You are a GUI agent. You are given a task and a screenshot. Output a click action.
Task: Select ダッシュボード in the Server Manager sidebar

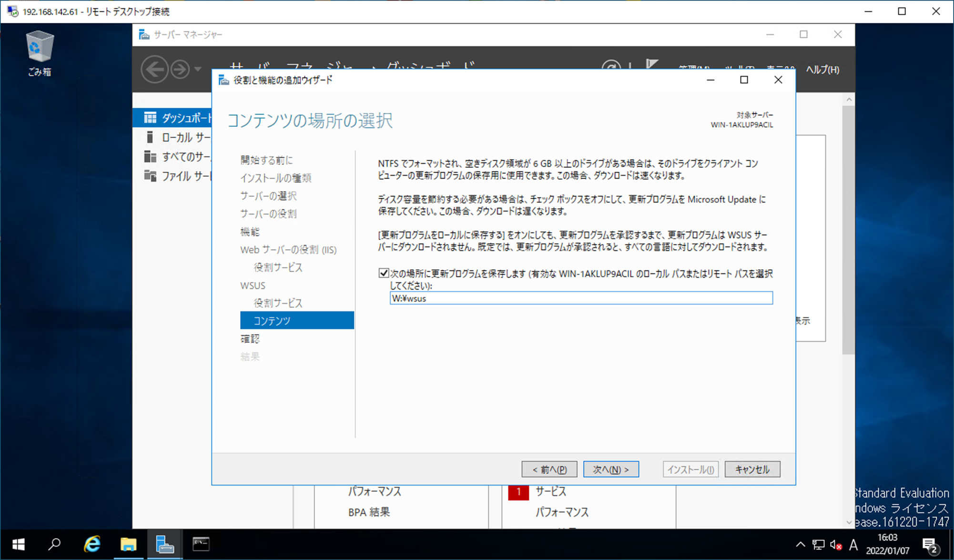coord(173,118)
